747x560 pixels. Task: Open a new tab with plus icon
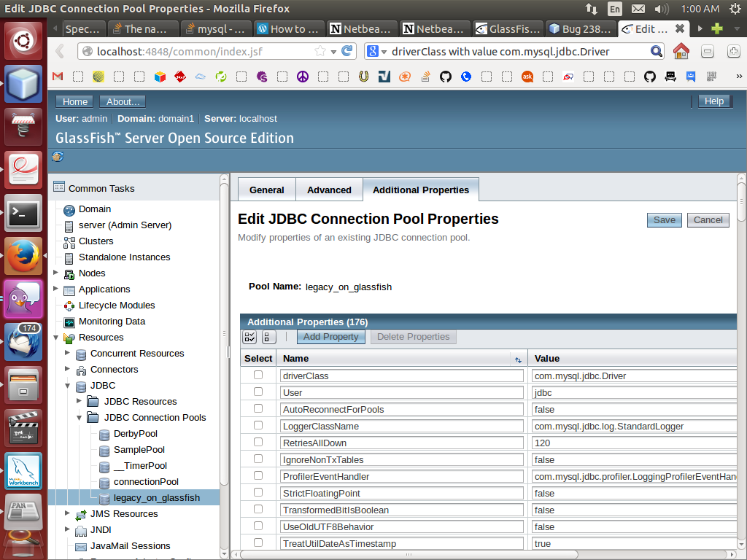(717, 28)
